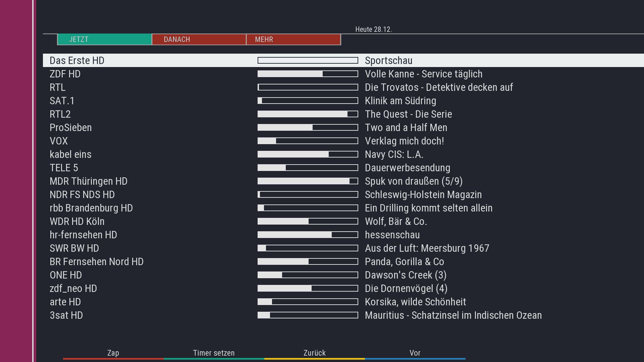Open the DANACH tab
Image resolution: width=644 pixels, height=362 pixels.
tap(199, 40)
